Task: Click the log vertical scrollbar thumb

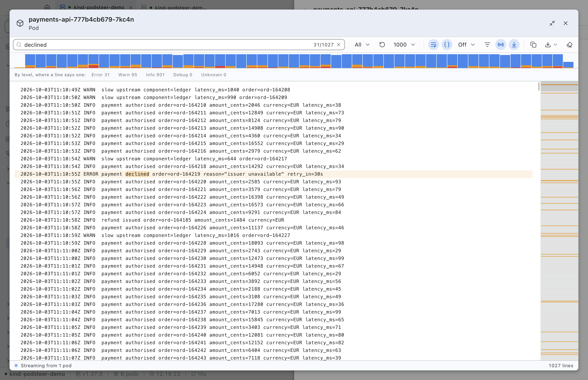Action: pyautogui.click(x=539, y=86)
